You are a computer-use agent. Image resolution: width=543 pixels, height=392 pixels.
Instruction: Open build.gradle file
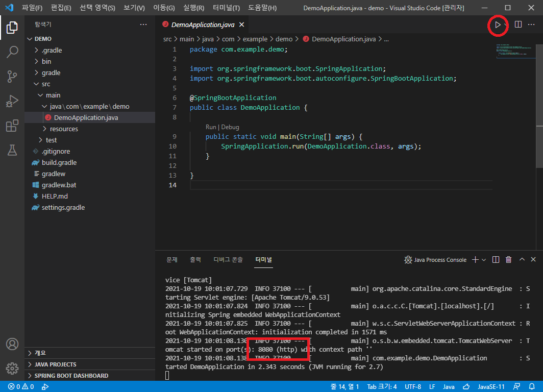(90, 163)
